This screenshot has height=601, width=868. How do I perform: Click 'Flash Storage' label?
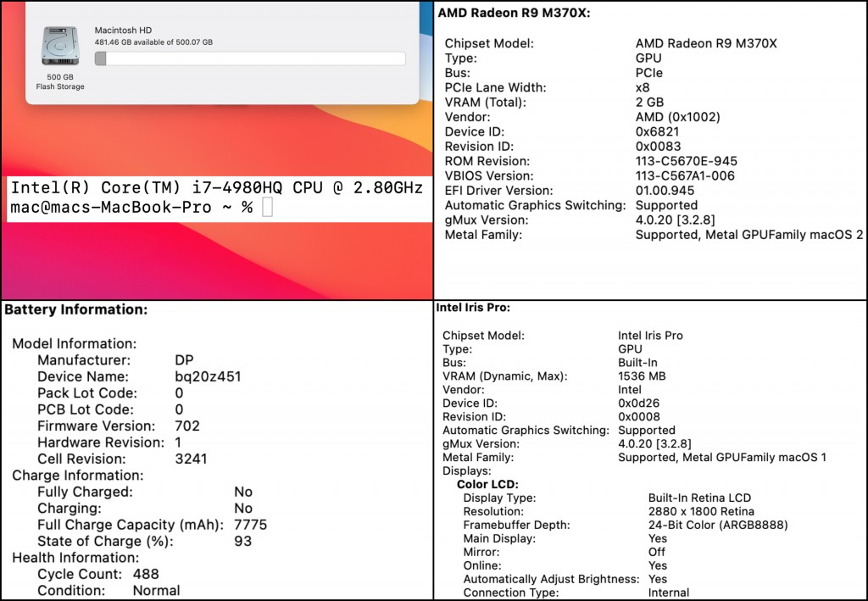tap(60, 86)
